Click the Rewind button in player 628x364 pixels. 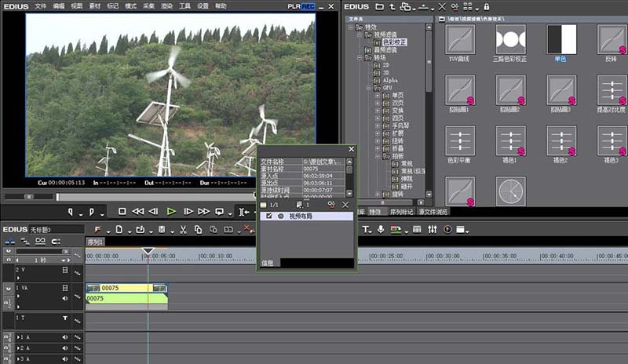[138, 211]
